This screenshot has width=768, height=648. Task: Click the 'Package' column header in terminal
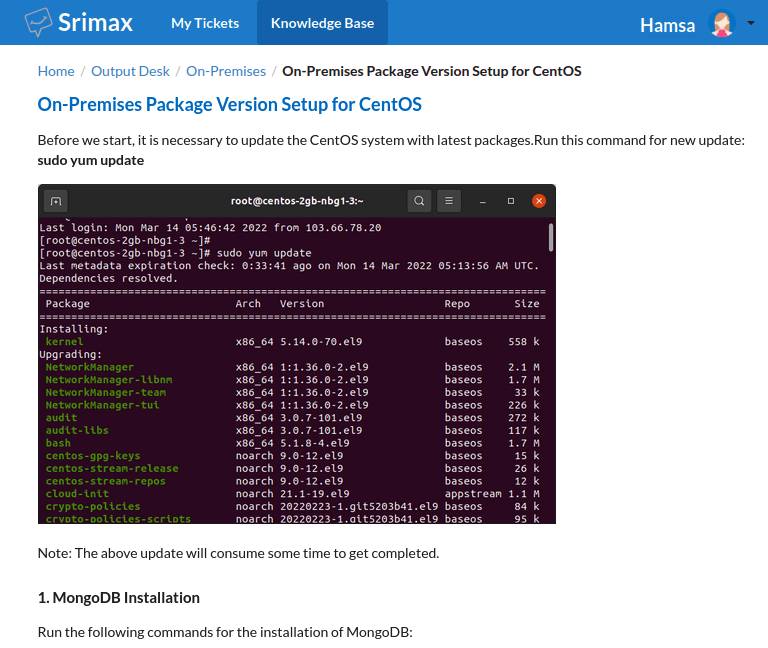click(x=68, y=304)
